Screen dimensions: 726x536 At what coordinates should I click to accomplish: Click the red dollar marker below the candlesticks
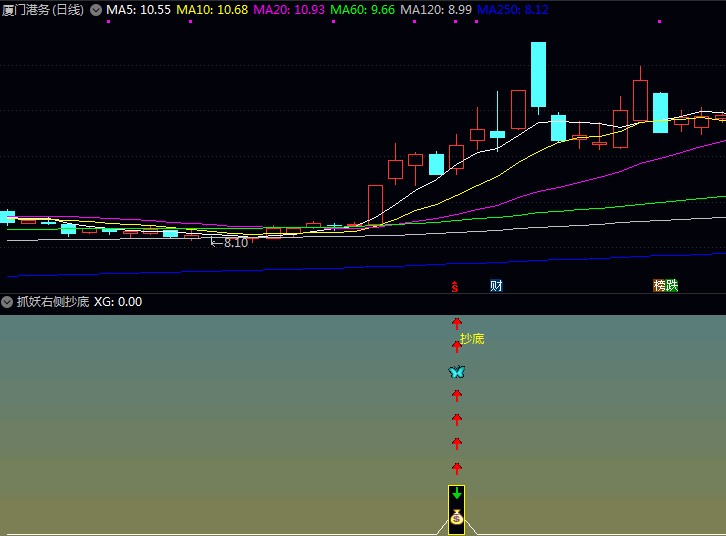(455, 287)
